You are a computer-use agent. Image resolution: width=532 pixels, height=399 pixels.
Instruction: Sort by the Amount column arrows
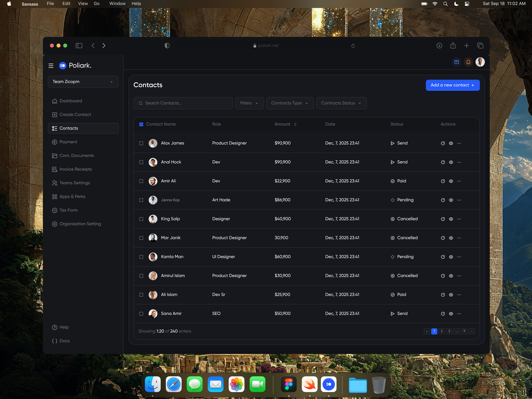pyautogui.click(x=295, y=124)
